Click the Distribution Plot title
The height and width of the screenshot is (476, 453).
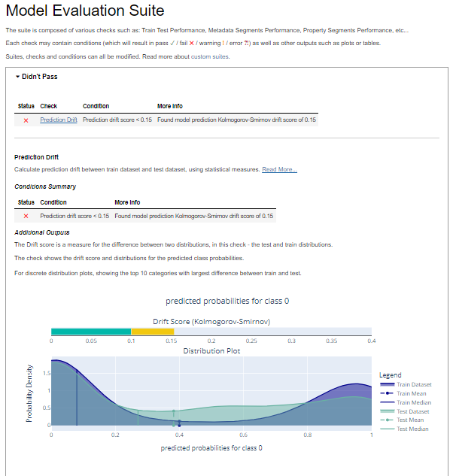pyautogui.click(x=211, y=350)
